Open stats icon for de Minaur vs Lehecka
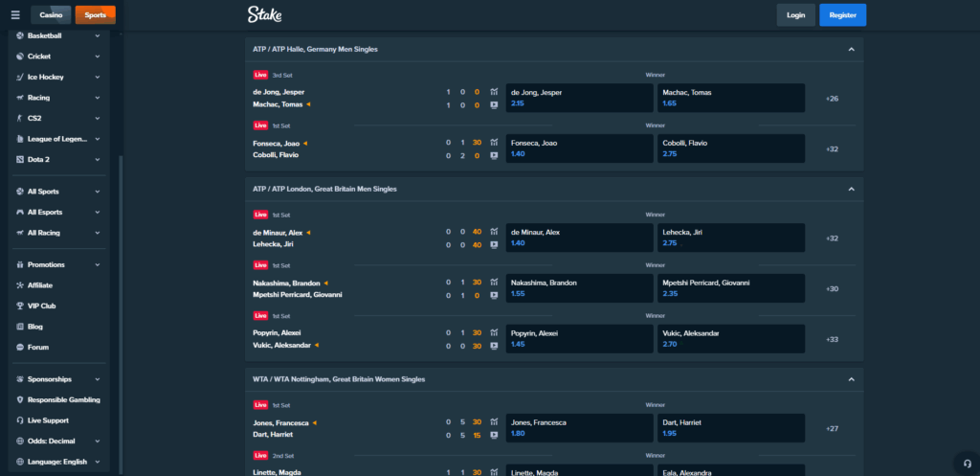980x476 pixels. pyautogui.click(x=494, y=232)
